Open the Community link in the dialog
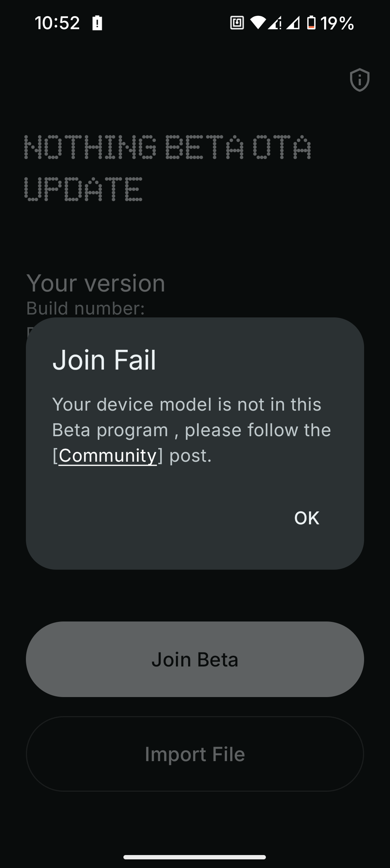 (x=108, y=456)
